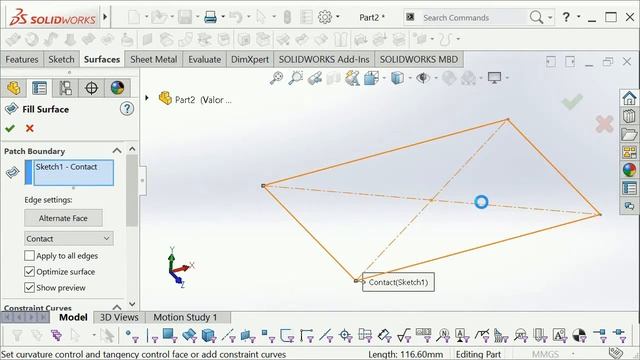Open DimXpertManager crosshair tab
The height and width of the screenshot is (360, 640).
(x=91, y=88)
